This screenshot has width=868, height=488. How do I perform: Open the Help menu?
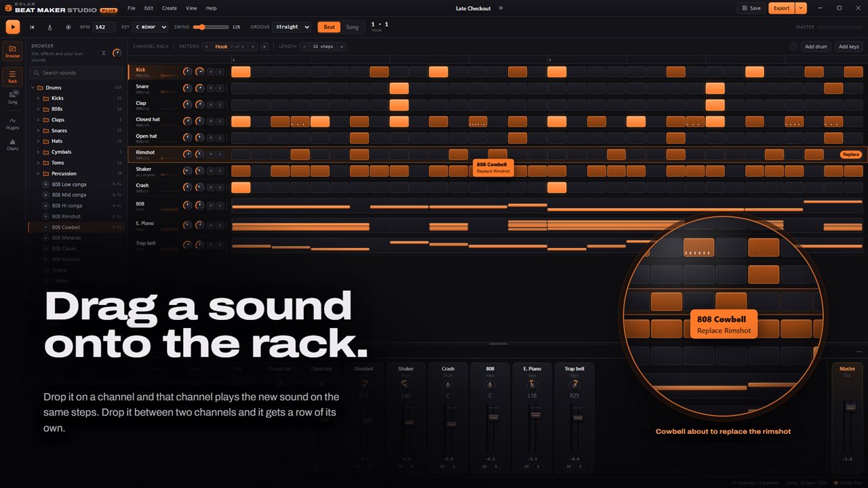point(212,8)
